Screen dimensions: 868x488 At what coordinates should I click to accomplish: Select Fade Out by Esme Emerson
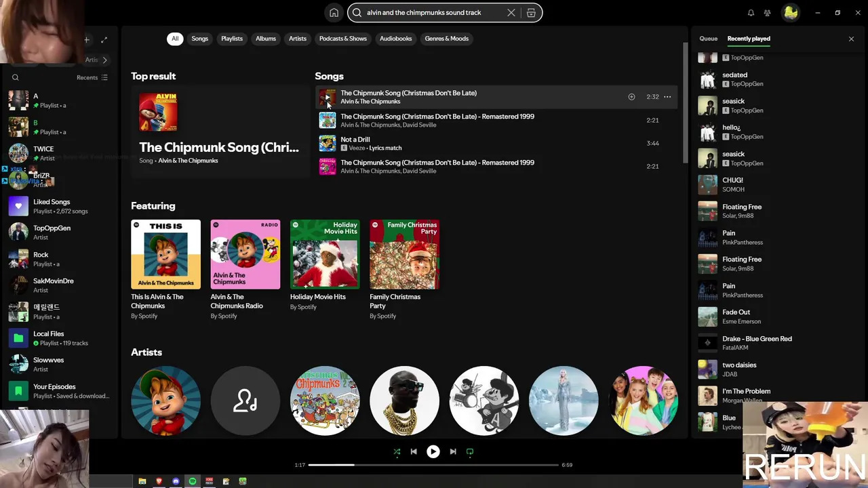pos(776,317)
